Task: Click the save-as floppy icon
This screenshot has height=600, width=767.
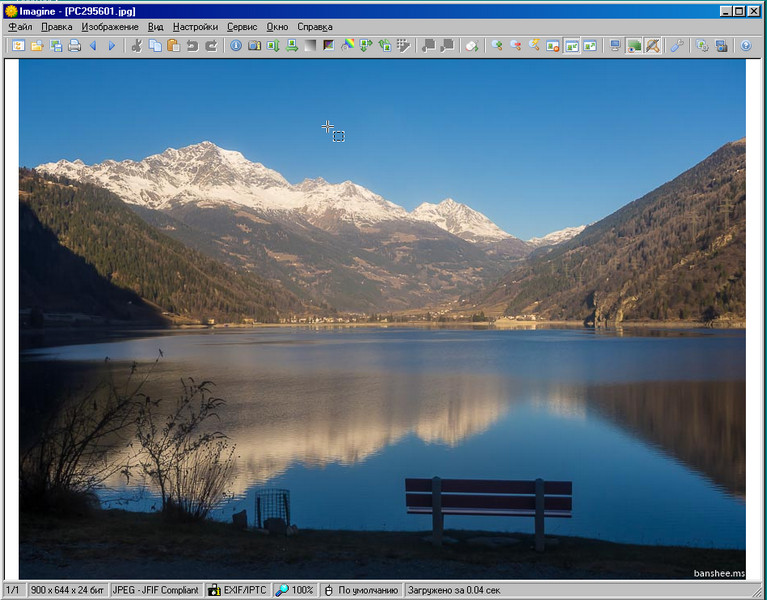Action: coord(56,45)
